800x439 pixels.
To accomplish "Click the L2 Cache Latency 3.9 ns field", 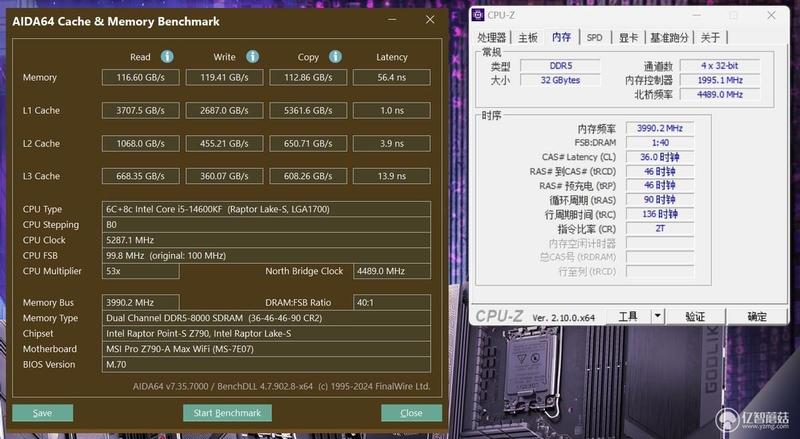I will click(x=392, y=143).
